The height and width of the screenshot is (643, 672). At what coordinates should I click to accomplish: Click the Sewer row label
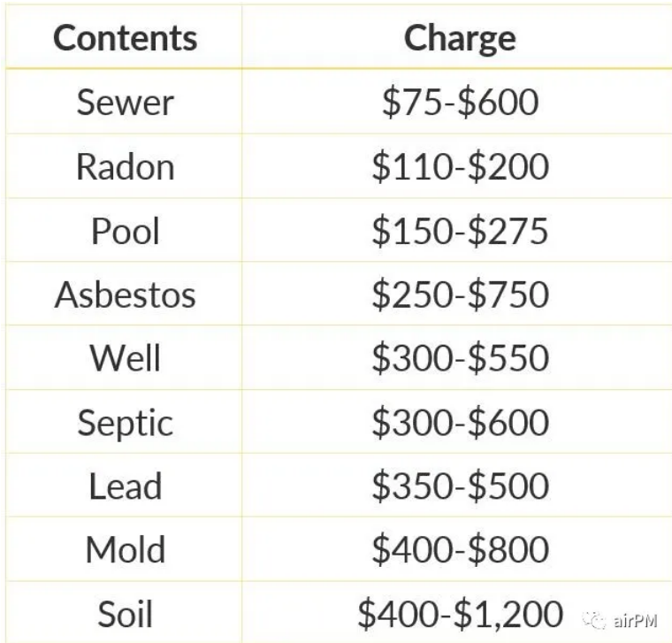coord(126,102)
